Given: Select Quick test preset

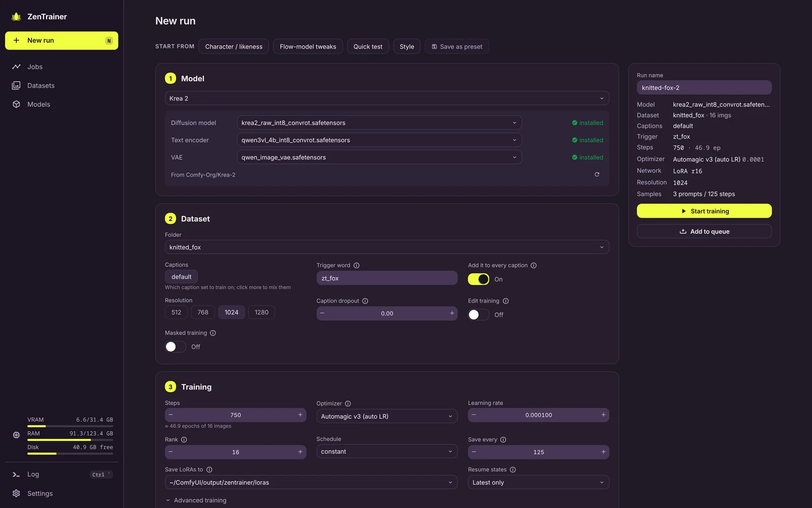Looking at the screenshot, I should point(368,46).
